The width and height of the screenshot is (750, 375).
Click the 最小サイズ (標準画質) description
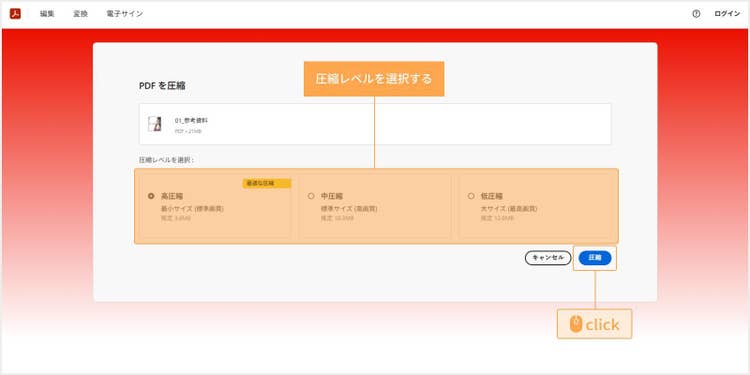tap(192, 209)
